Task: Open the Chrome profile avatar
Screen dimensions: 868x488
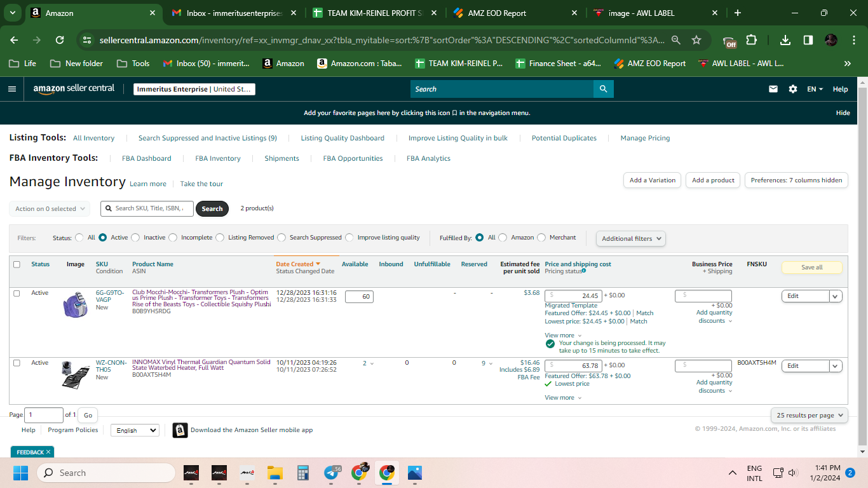Action: [x=831, y=40]
